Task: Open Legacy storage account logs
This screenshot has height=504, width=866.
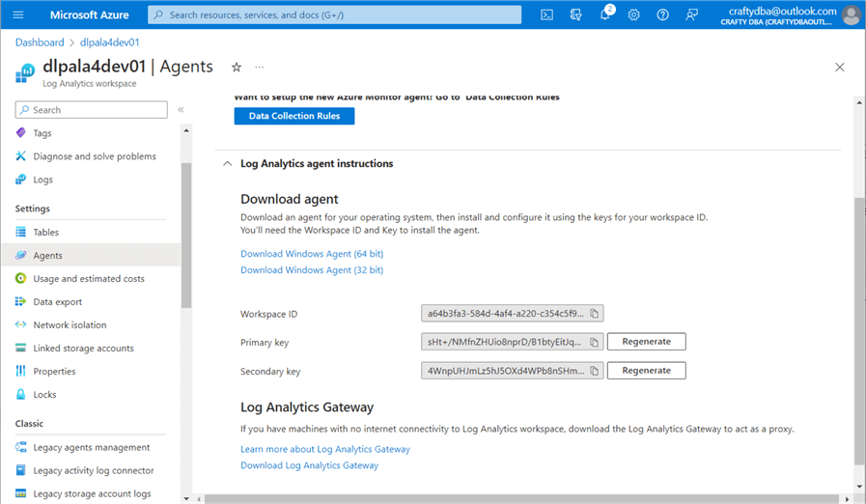Action: [91, 493]
